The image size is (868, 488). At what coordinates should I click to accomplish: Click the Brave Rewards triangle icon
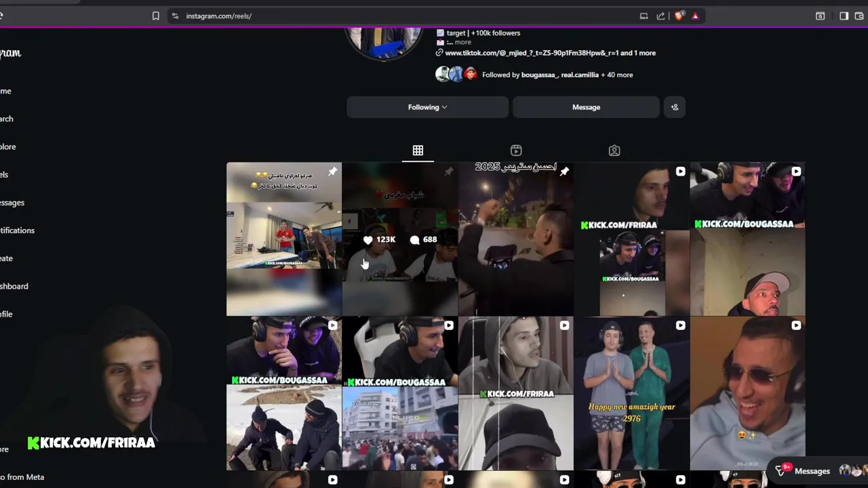[695, 16]
